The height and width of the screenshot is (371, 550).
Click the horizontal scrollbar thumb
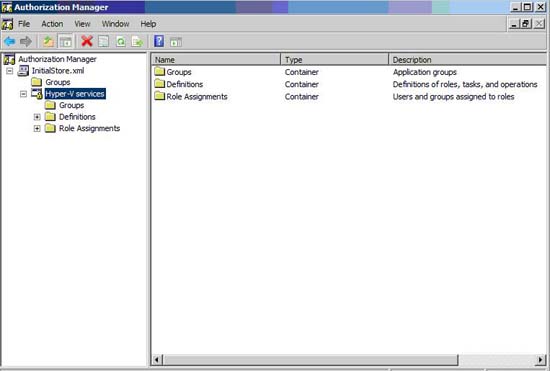pos(310,360)
